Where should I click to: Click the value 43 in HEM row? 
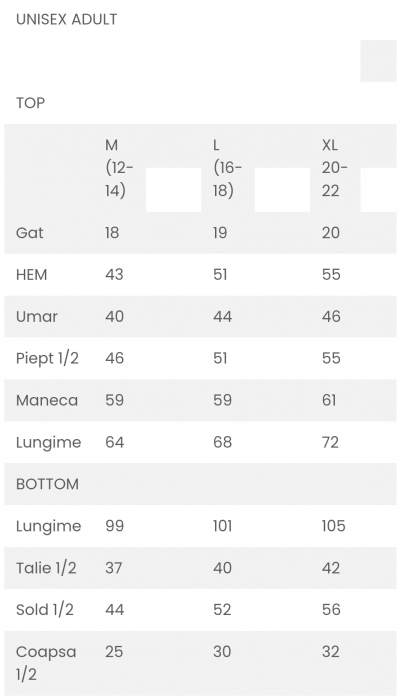pos(114,275)
